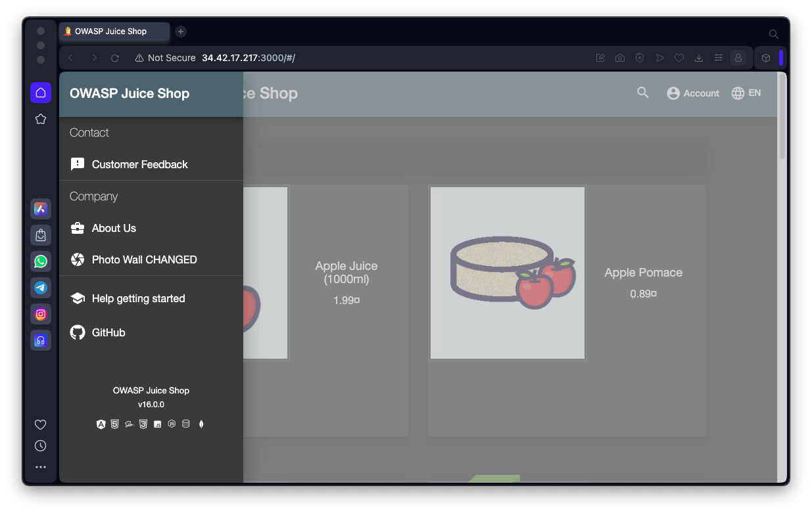Viewport: 812px width, 513px height.
Task: Click the Company section label
Action: 93,196
